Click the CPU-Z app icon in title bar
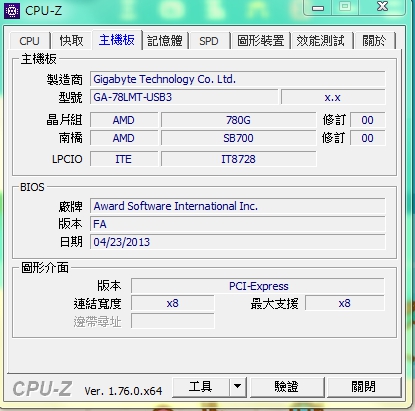 coord(11,11)
